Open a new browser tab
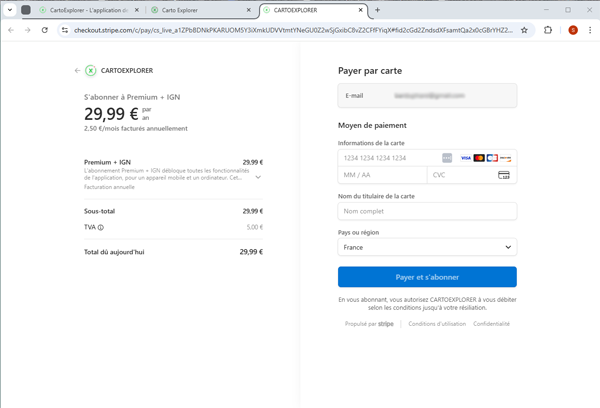The width and height of the screenshot is (600, 408). (377, 9)
